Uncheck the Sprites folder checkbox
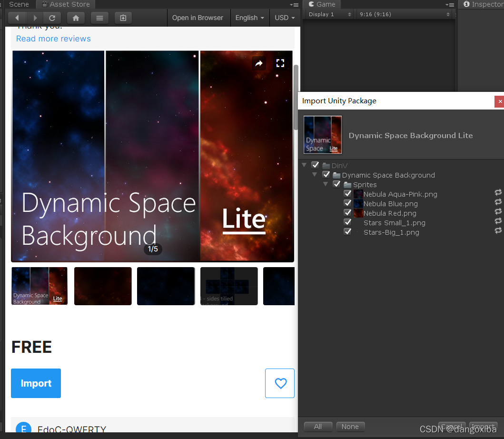This screenshot has width=504, height=439. tap(336, 184)
